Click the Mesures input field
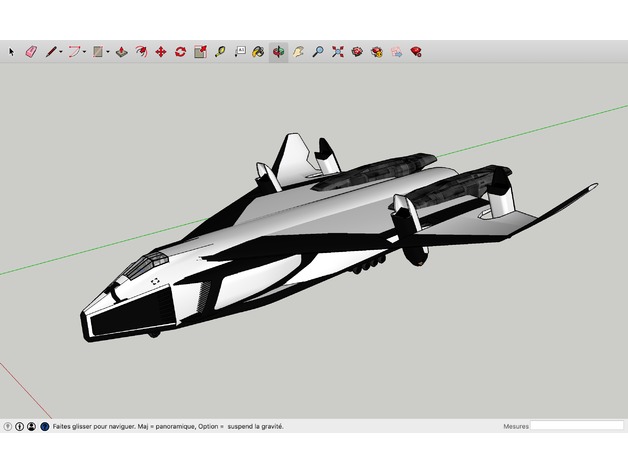Screen dimensions: 628x472 pos(577,426)
